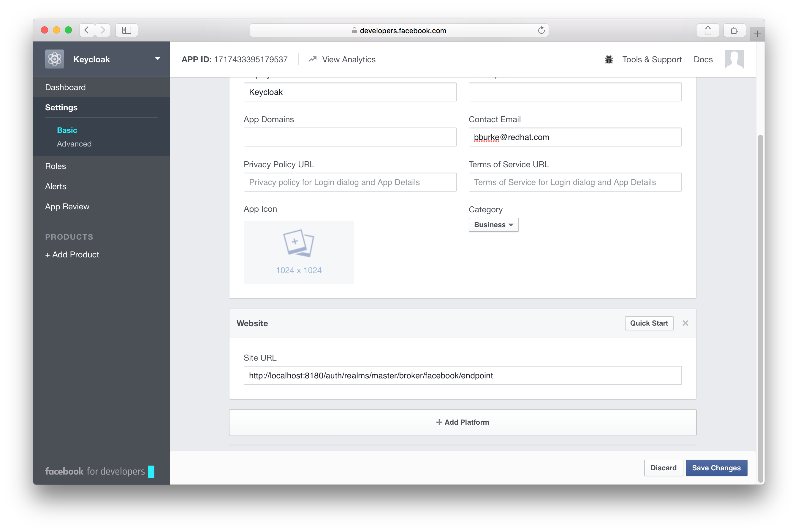
Task: Expand the Category dropdown for Business
Action: pos(494,224)
